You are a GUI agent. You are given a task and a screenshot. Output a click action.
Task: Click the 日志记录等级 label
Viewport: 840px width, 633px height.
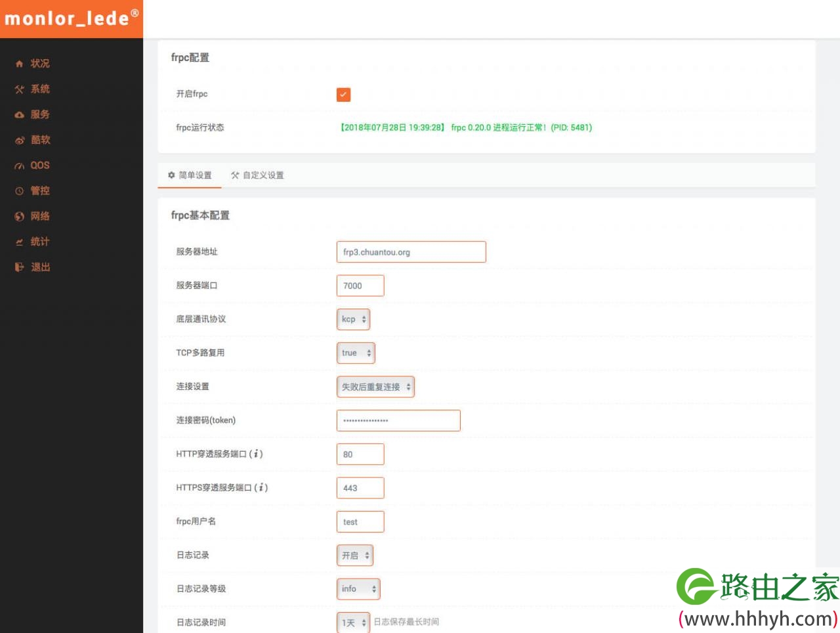pyautogui.click(x=201, y=589)
